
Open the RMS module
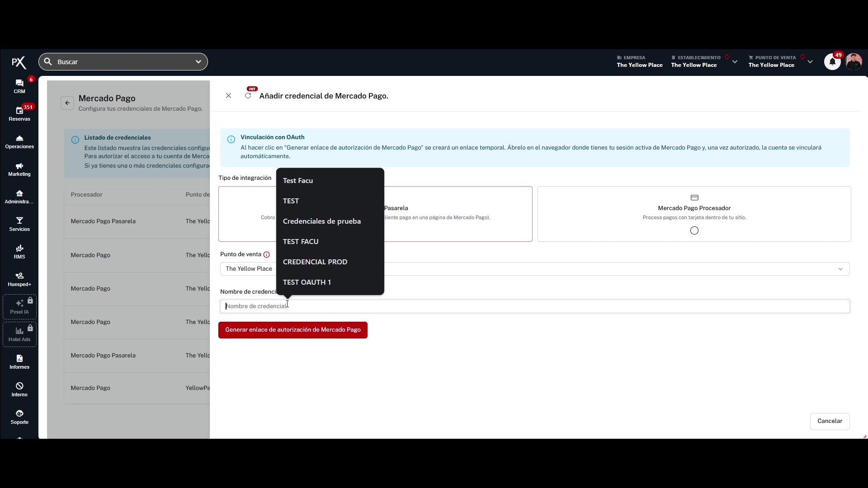(19, 252)
